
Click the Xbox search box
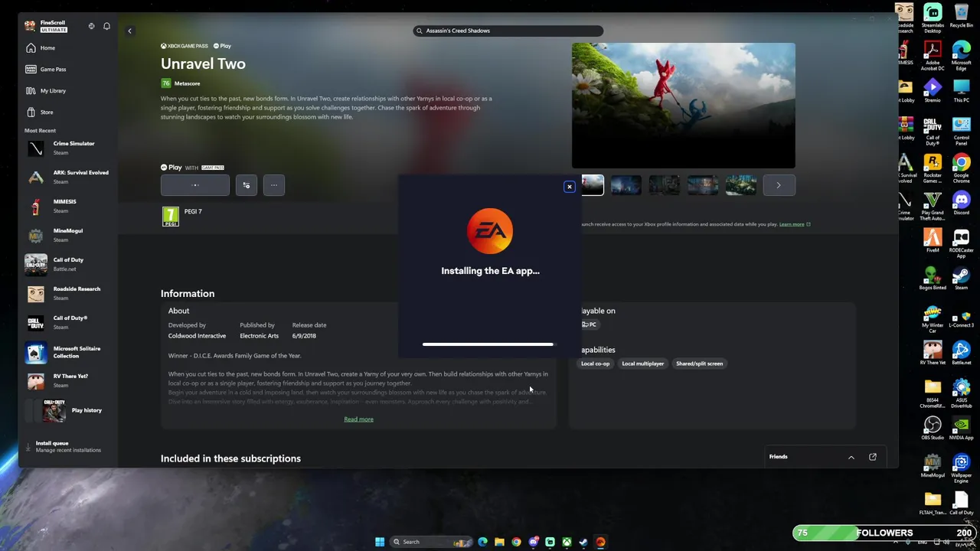[x=508, y=31]
